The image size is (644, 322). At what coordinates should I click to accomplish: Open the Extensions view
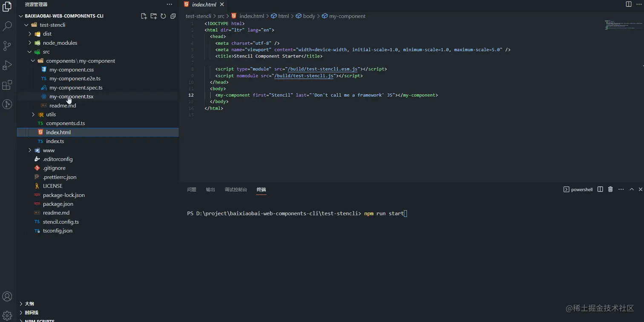tap(7, 85)
